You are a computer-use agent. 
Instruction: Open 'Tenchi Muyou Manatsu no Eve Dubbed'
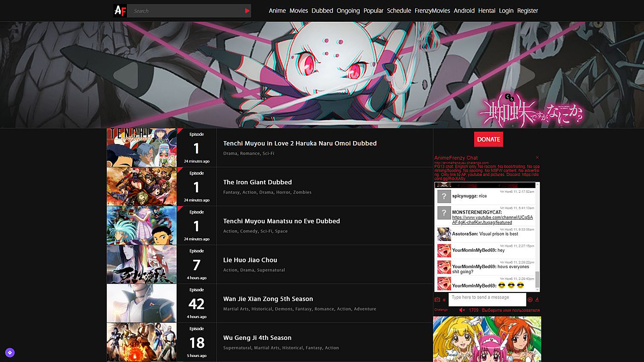pos(281,221)
